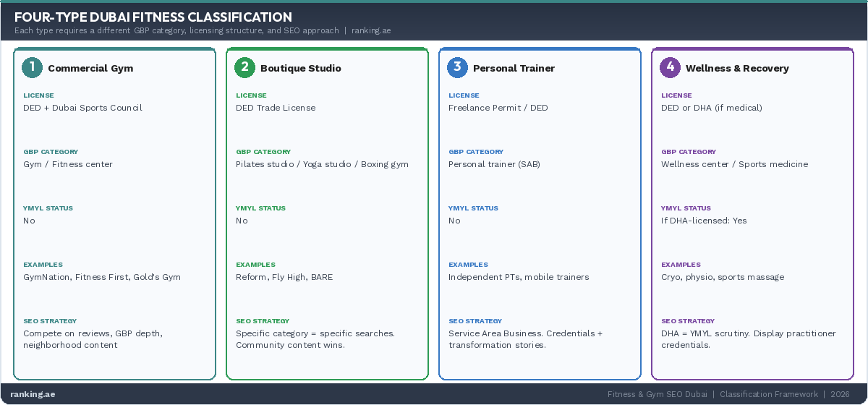
Task: Click 'Cryo, physio, sports massage' examples text
Action: pos(722,277)
